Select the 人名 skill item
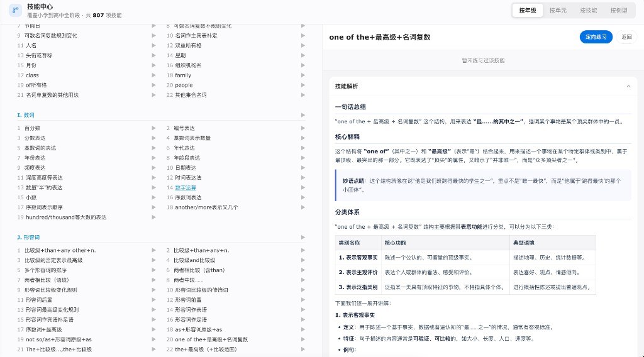This screenshot has width=644, height=357. pos(31,45)
